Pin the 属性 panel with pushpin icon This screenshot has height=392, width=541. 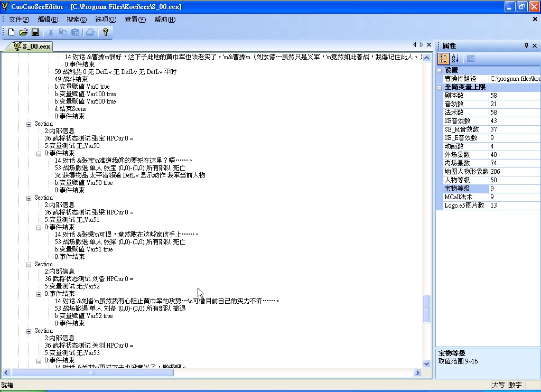pos(526,46)
